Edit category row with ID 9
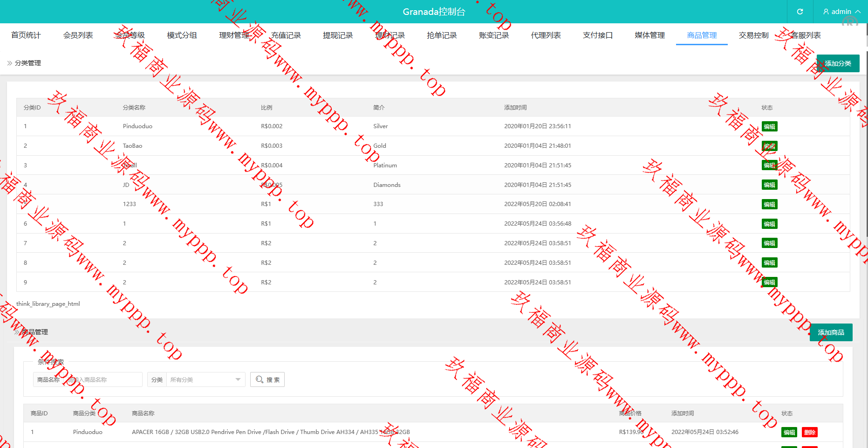Image resolution: width=868 pixels, height=448 pixels. click(x=769, y=282)
